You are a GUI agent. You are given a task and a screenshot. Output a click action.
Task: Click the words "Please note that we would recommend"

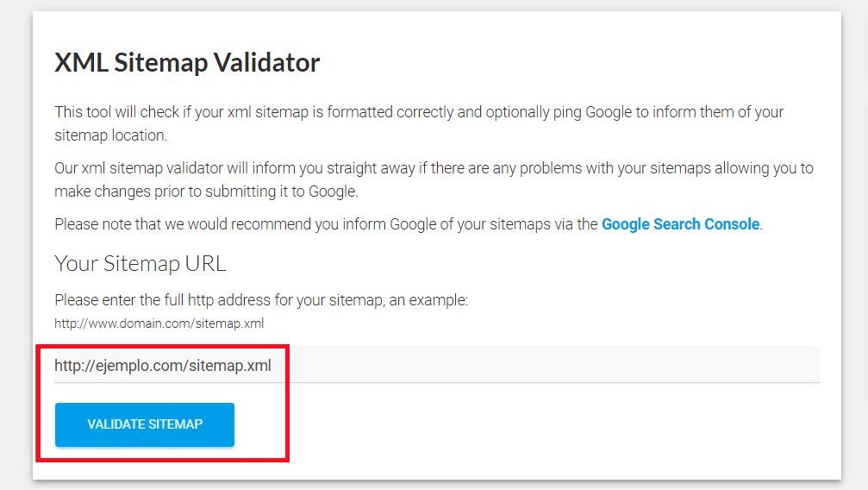[x=172, y=224]
